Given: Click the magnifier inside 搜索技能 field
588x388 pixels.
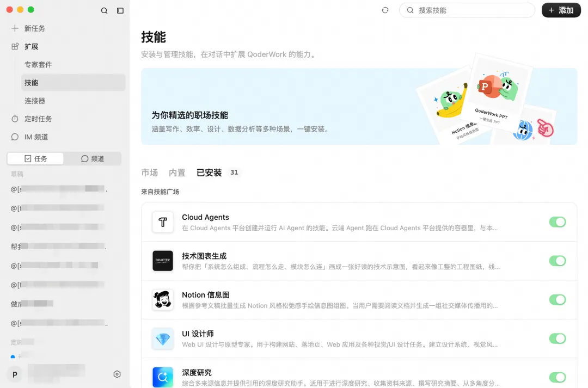Looking at the screenshot, I should 411,10.
